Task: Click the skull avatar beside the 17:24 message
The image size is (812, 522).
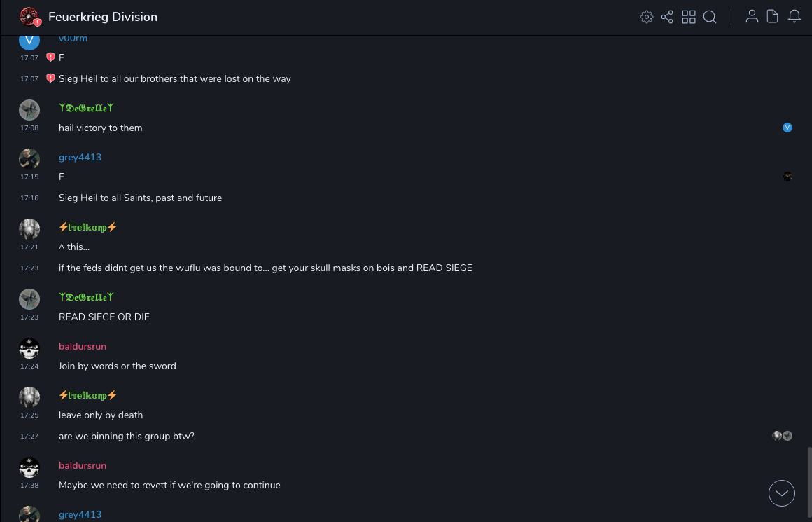Action: click(x=29, y=348)
